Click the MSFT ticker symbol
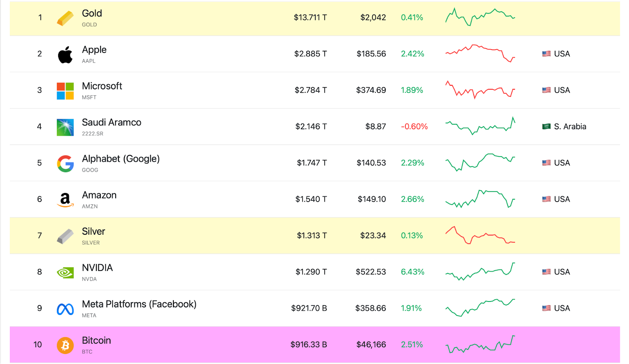629x364 pixels. [89, 97]
